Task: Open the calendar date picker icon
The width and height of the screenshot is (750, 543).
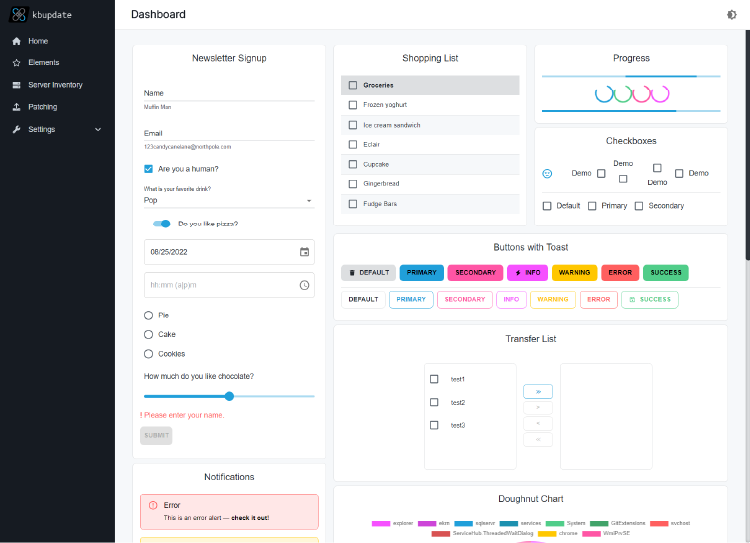Action: coord(304,252)
